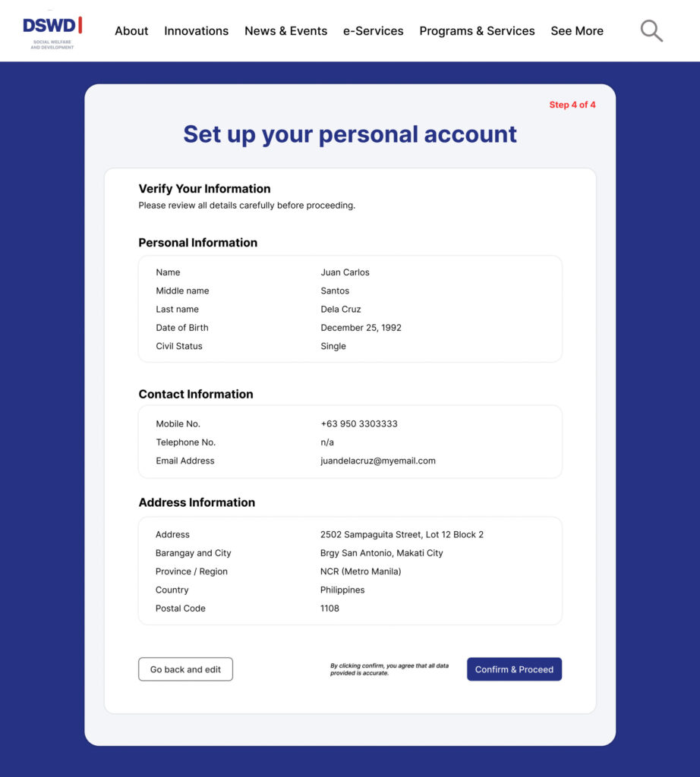Screen dimensions: 700x777
Task: Click the postal code 1108
Action: (330, 609)
